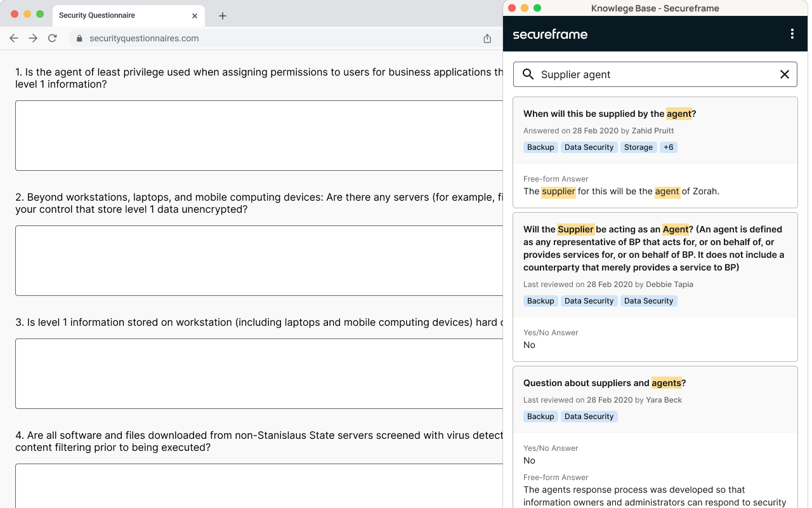Click the padlock icon in the address bar
This screenshot has height=508, width=812.
point(79,38)
